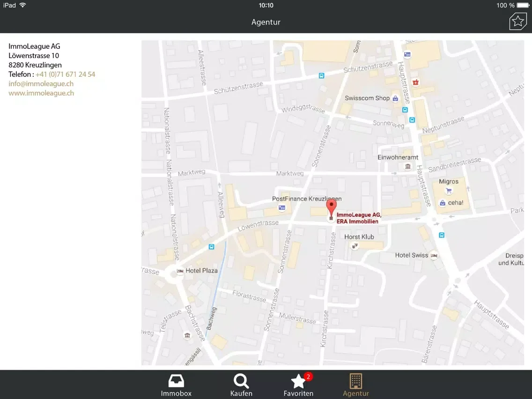532x399 pixels.
Task: Tap the bus stop icon below Migros
Action: [442, 235]
